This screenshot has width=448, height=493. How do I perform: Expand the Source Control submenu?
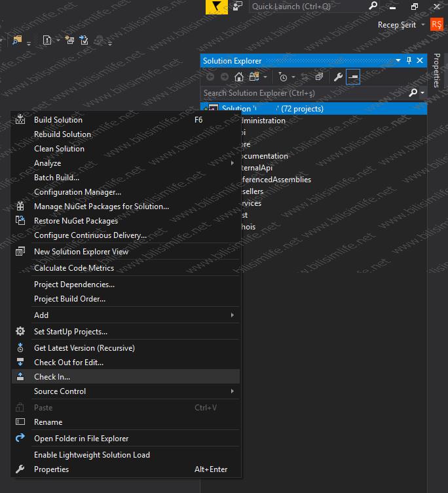[126, 391]
